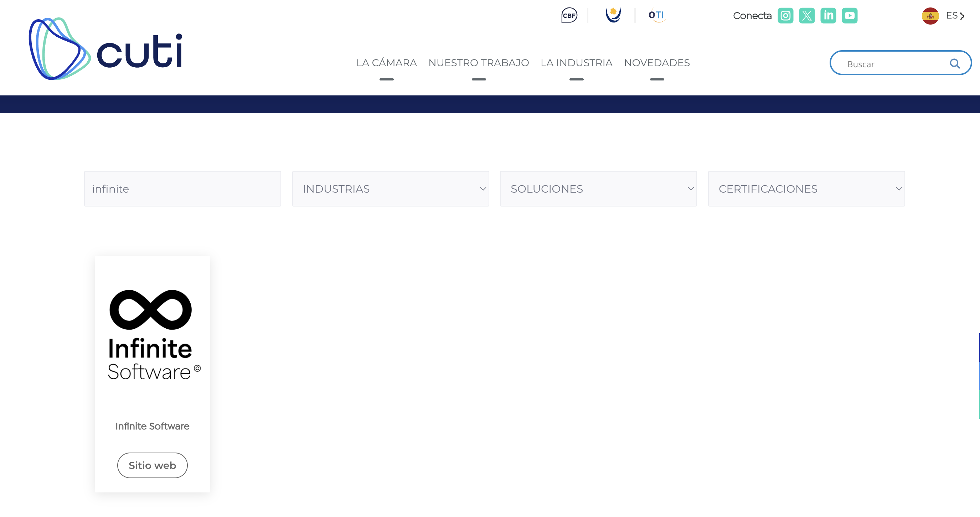Open the X (Twitter) profile icon

pos(806,16)
